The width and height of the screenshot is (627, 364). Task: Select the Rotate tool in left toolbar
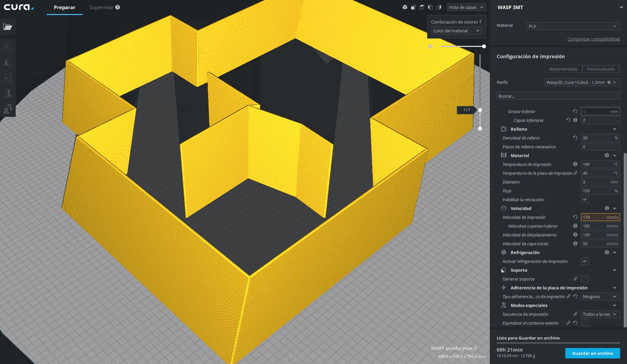[x=8, y=77]
